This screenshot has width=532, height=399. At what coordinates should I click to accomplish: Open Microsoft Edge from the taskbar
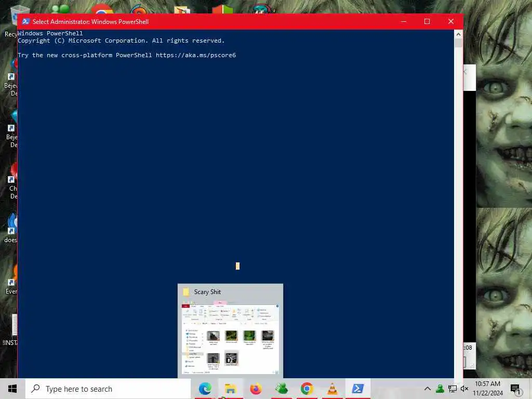(205, 389)
